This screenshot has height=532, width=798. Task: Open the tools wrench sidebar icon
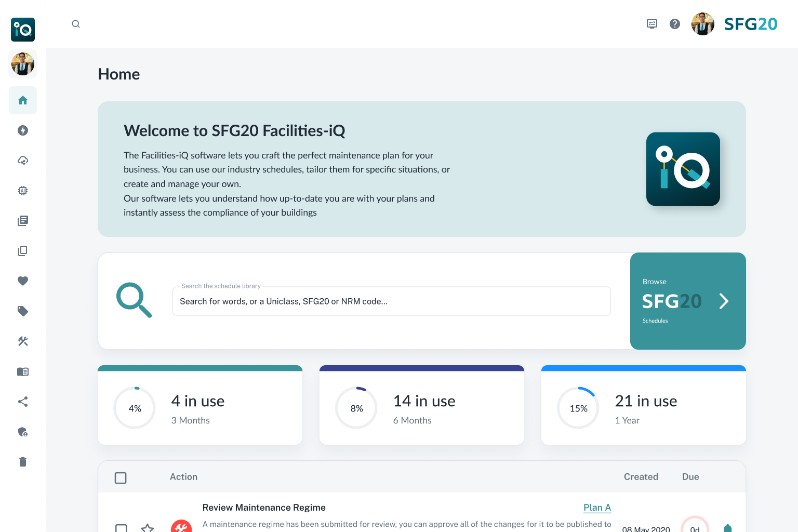coord(23,341)
